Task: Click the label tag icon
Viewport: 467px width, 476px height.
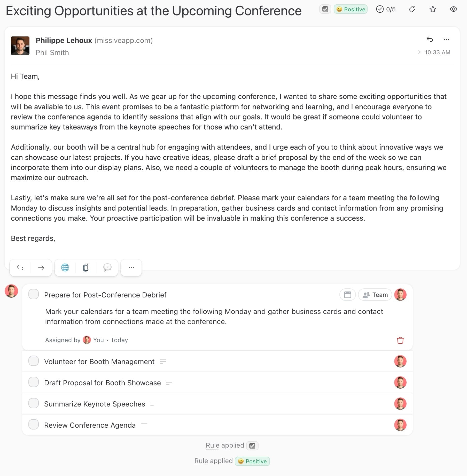Action: click(412, 10)
